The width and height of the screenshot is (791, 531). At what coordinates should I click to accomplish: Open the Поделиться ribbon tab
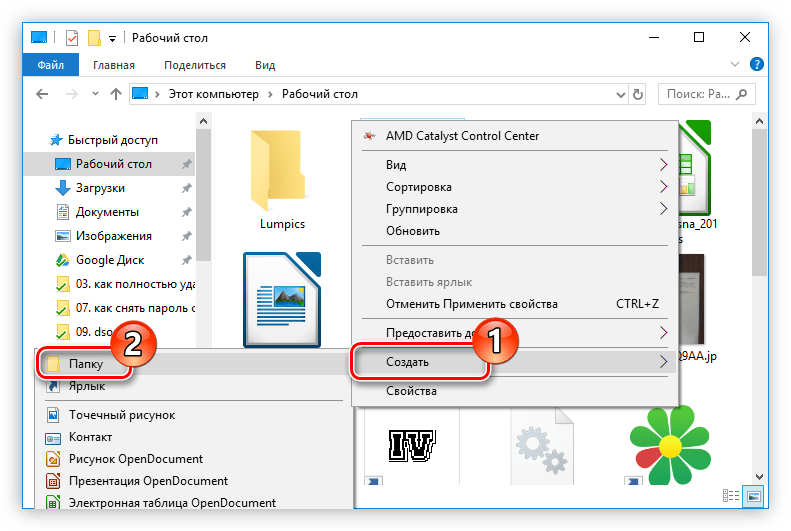coord(195,65)
